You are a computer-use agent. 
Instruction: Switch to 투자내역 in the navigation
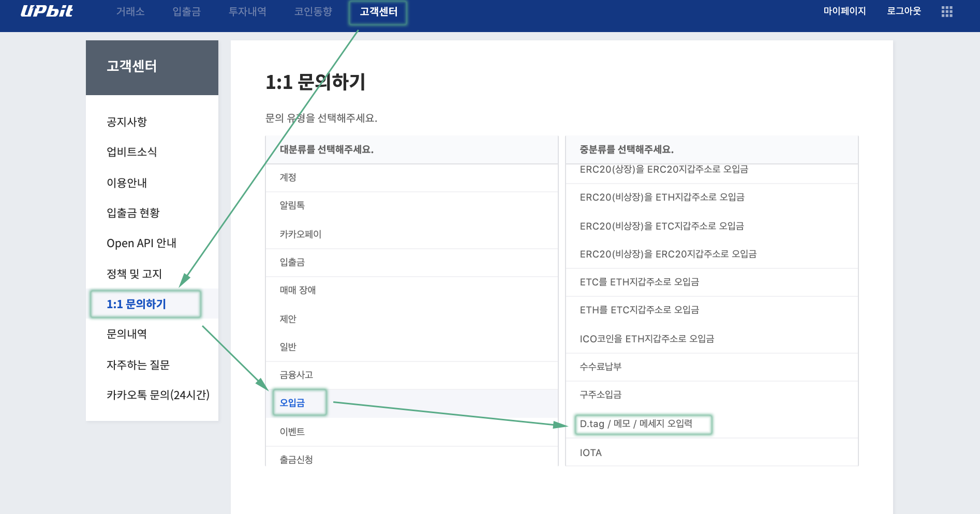pos(247,11)
